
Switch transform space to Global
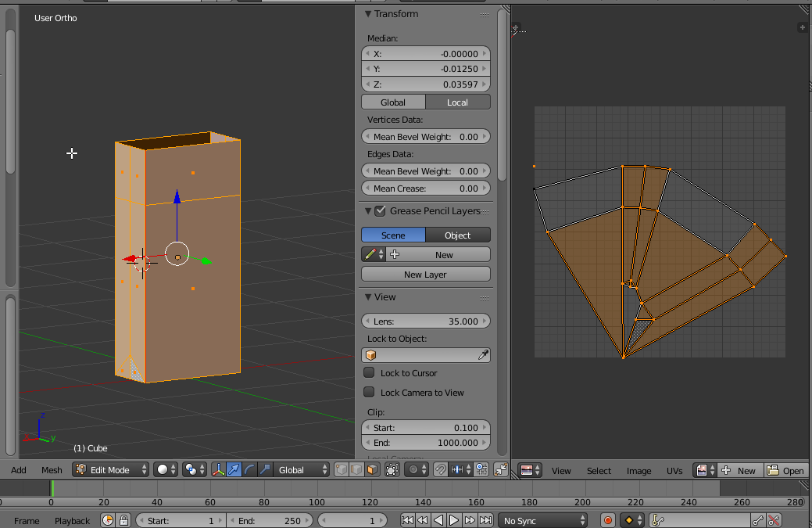[x=393, y=102]
